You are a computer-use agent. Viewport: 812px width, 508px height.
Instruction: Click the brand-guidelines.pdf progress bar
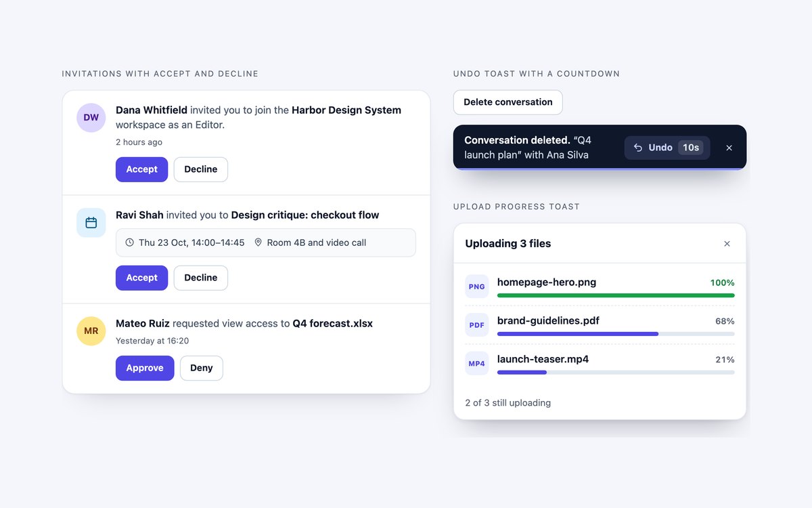tap(616, 334)
